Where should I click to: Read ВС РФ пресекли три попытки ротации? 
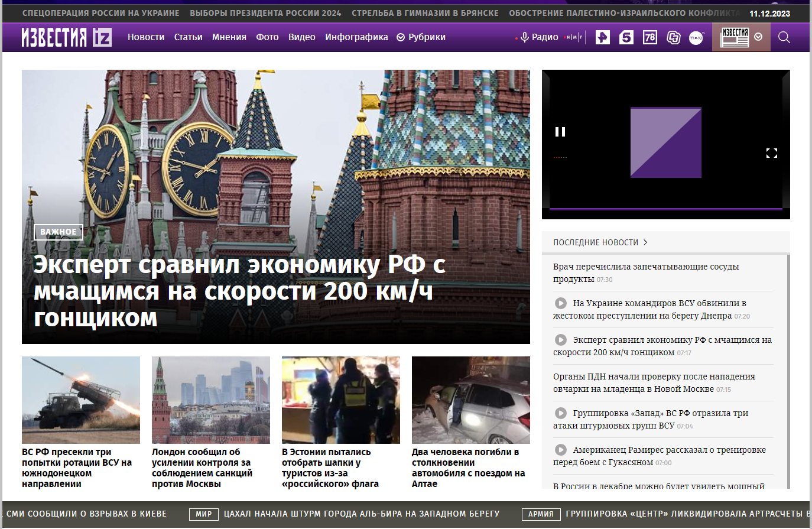pyautogui.click(x=77, y=468)
